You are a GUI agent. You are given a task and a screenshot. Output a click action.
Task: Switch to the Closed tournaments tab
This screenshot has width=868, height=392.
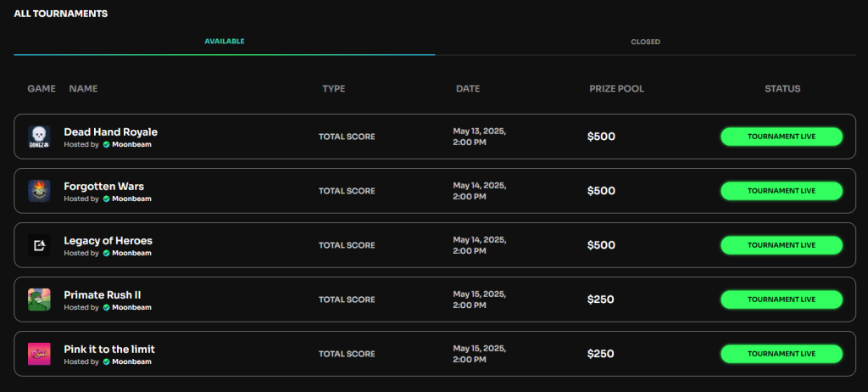click(x=645, y=42)
